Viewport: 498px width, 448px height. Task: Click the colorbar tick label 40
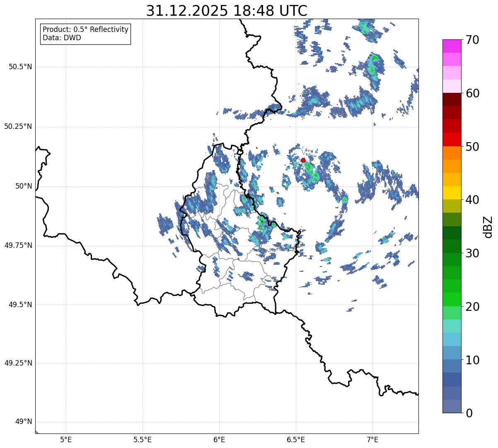(x=472, y=200)
